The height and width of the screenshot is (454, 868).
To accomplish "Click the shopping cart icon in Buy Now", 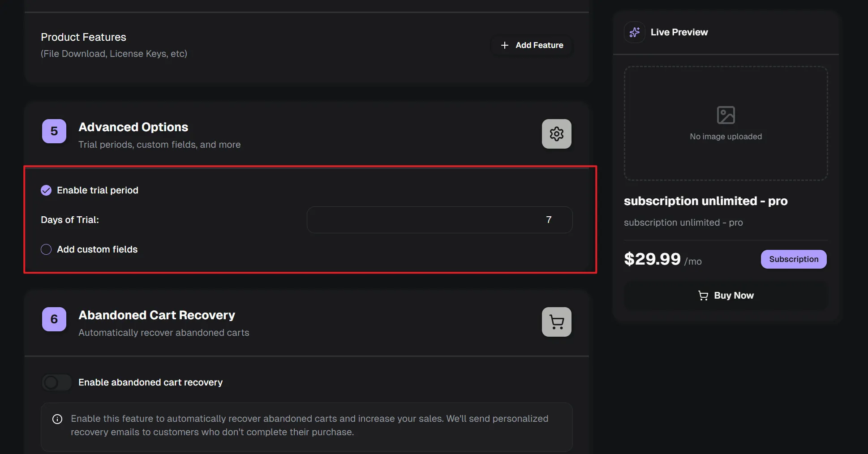I will (x=703, y=296).
